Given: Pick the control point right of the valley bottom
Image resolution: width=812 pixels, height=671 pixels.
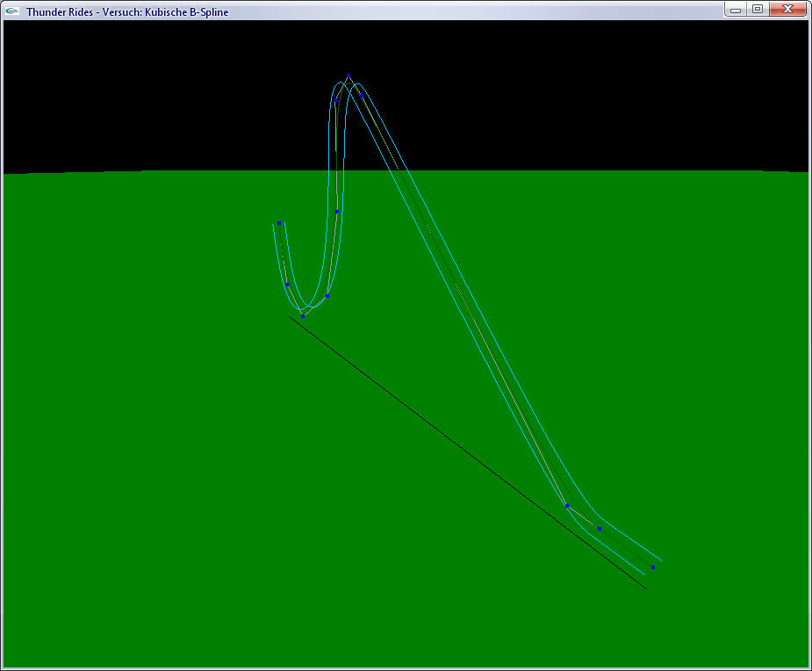Looking at the screenshot, I should (327, 296).
